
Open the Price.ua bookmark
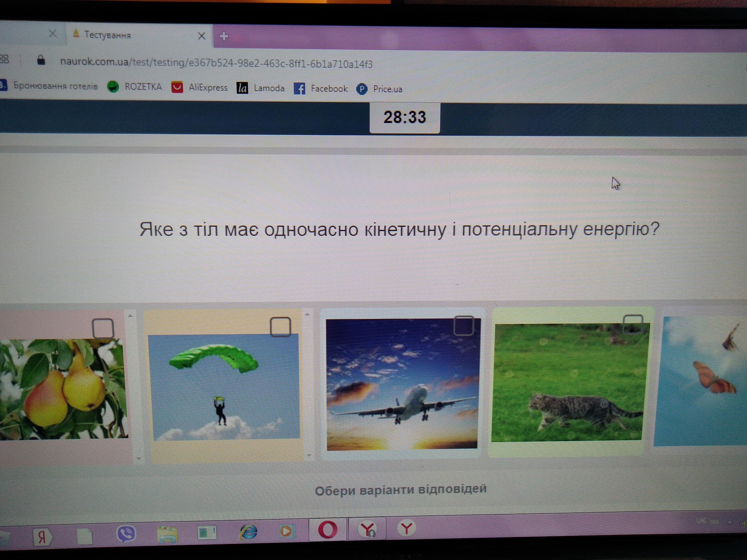(x=379, y=89)
